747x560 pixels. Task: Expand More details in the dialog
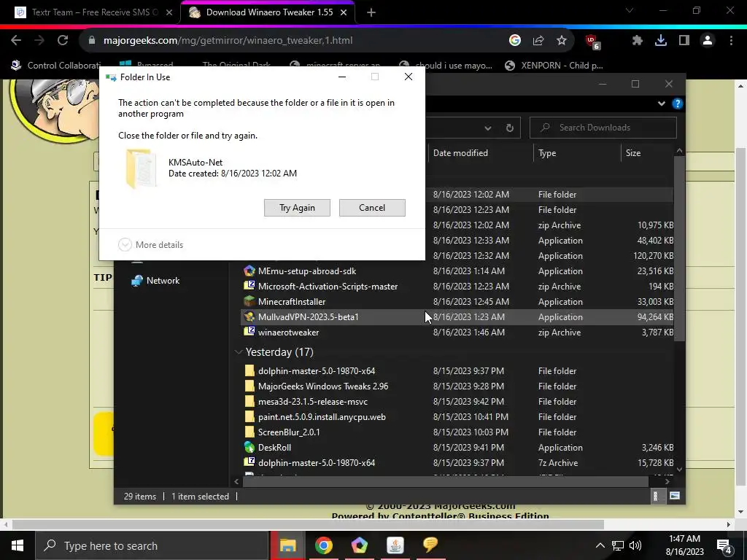[x=150, y=245]
